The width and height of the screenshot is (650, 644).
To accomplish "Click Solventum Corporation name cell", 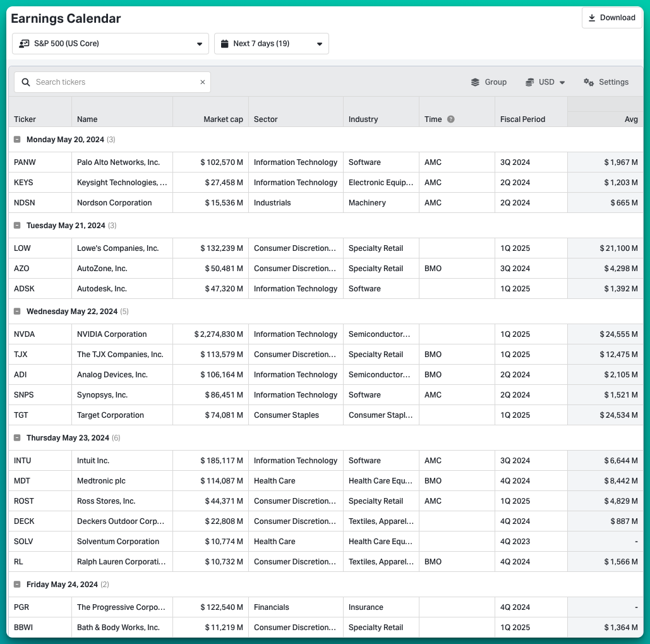I will point(123,542).
